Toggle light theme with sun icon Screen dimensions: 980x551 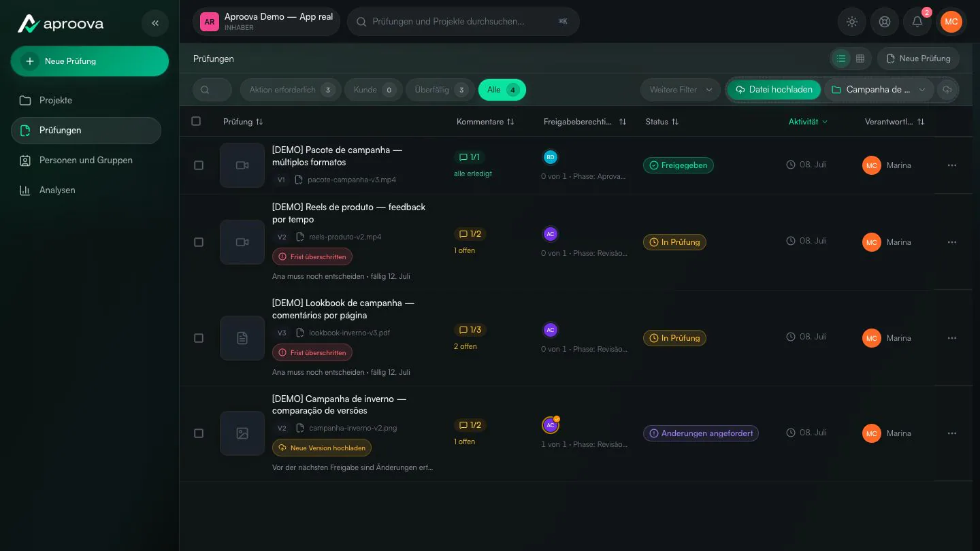[851, 22]
